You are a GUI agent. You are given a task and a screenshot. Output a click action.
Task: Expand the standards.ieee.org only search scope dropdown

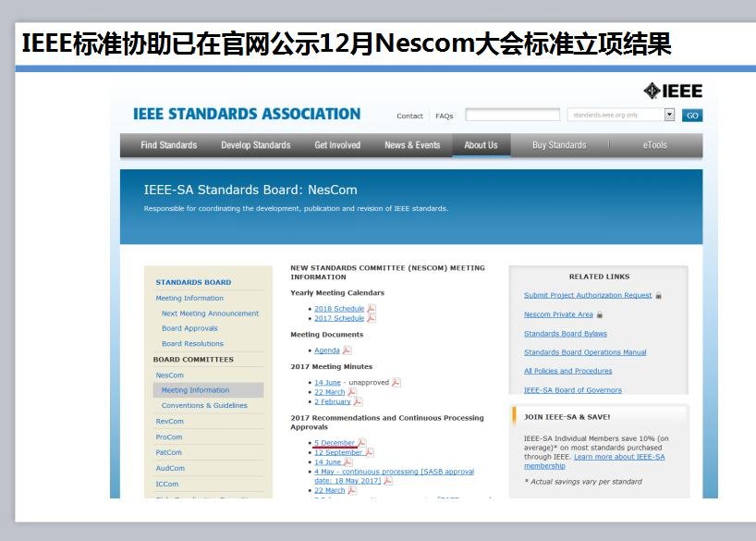(669, 116)
